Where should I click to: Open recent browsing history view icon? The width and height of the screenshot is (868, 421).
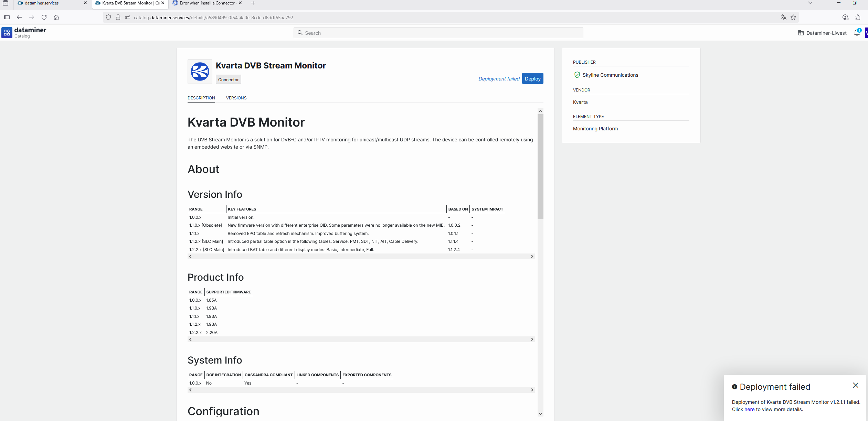(6, 3)
